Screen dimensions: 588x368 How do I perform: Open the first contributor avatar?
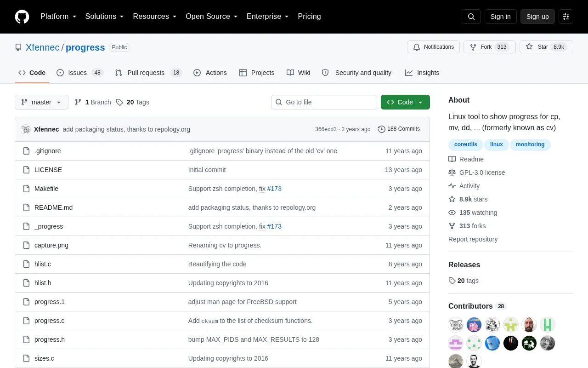[456, 325]
